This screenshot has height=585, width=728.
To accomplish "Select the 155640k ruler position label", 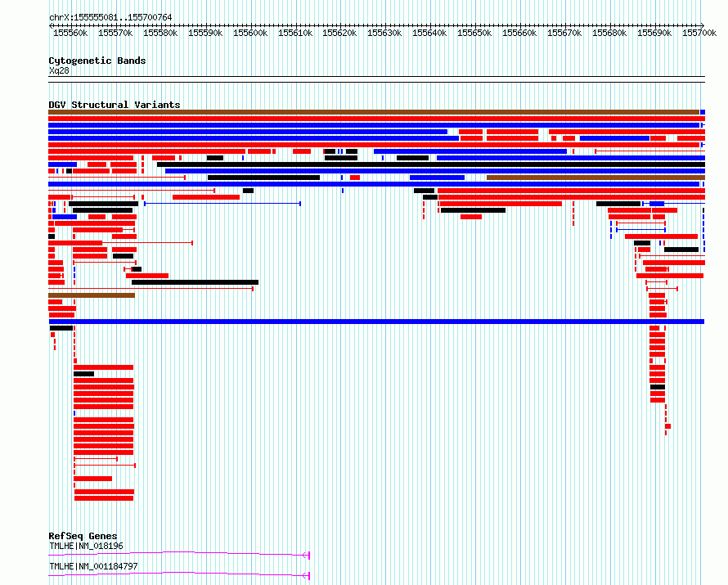I will (430, 33).
